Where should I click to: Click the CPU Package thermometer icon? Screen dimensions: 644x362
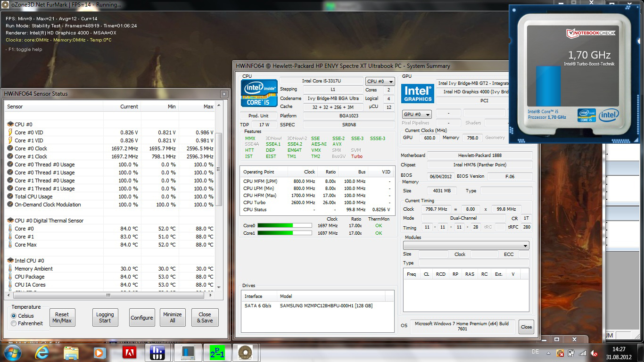click(10, 277)
